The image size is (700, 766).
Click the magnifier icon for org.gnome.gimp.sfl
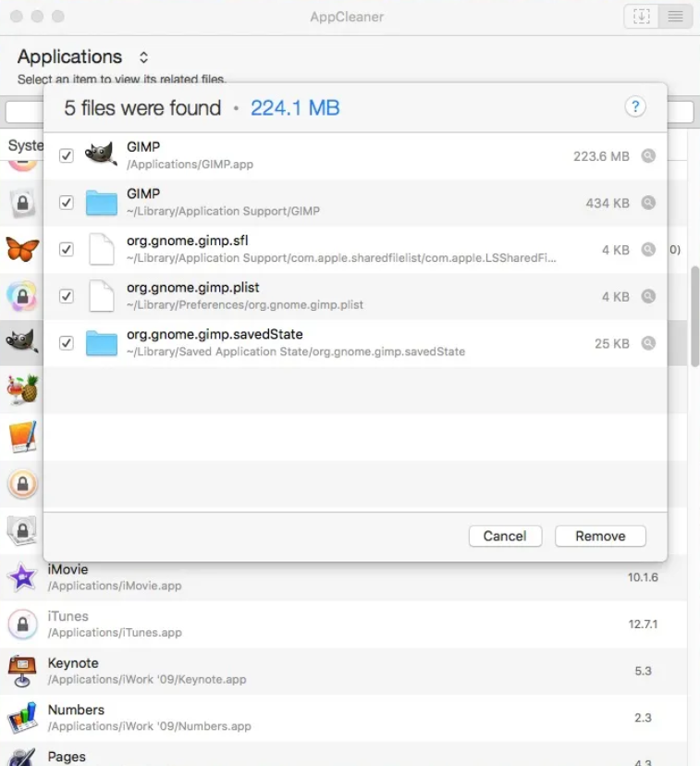[648, 250]
